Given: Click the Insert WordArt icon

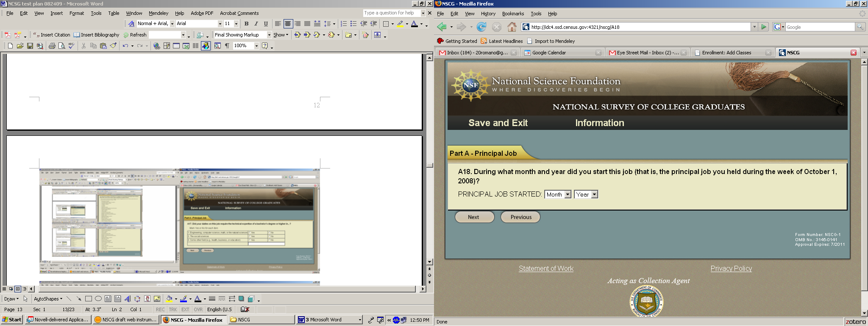Looking at the screenshot, I should pyautogui.click(x=127, y=299).
